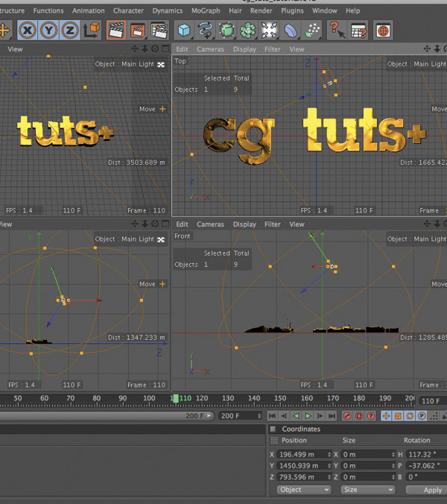Viewport: 447px width, 504px height.
Task: Click zoom camera icon in Top viewport
Action: [x=437, y=49]
